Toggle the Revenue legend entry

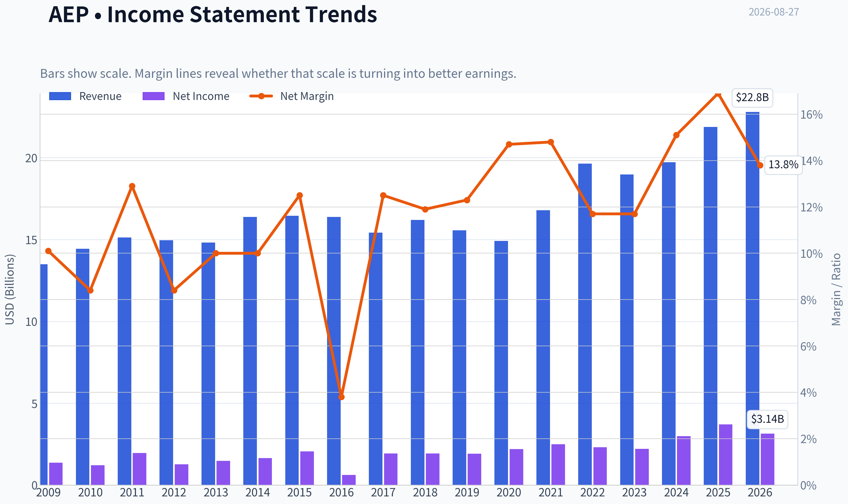point(85,96)
